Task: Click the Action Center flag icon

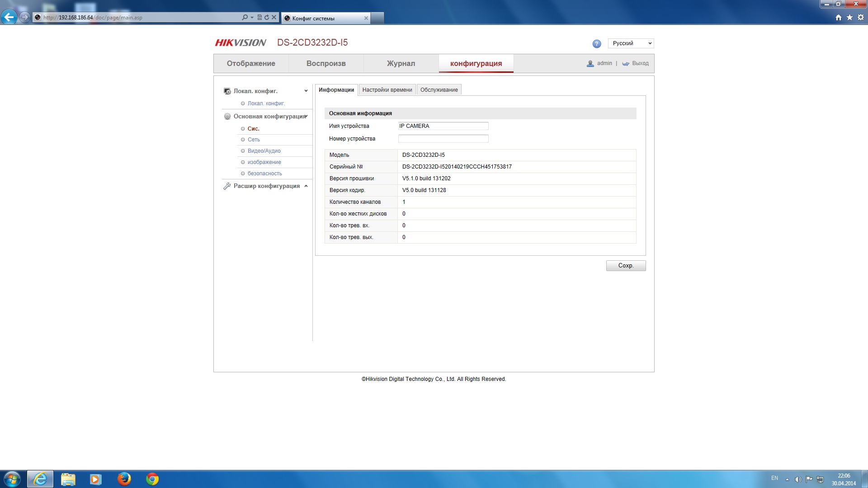Action: tap(809, 479)
